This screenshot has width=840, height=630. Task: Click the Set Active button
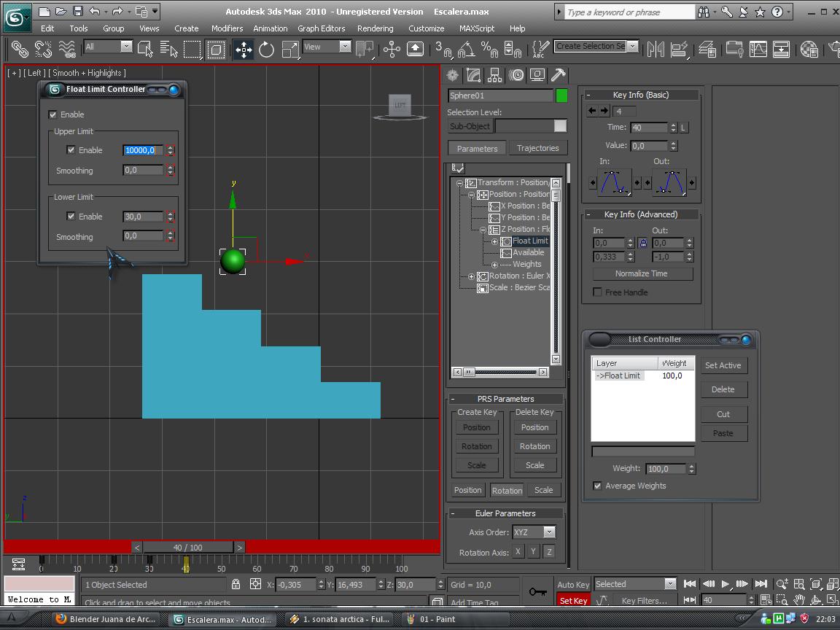[x=723, y=365]
